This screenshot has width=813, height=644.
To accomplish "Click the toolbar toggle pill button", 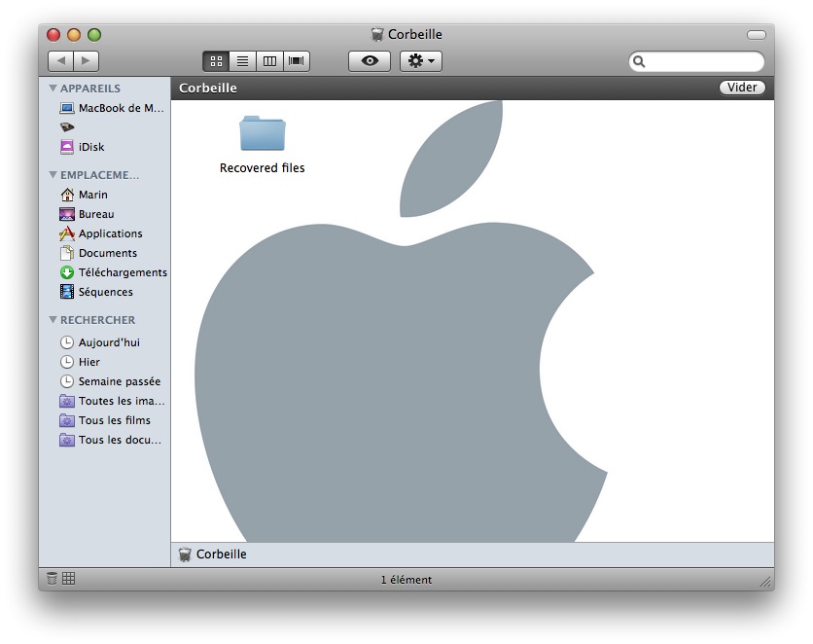I will (756, 35).
